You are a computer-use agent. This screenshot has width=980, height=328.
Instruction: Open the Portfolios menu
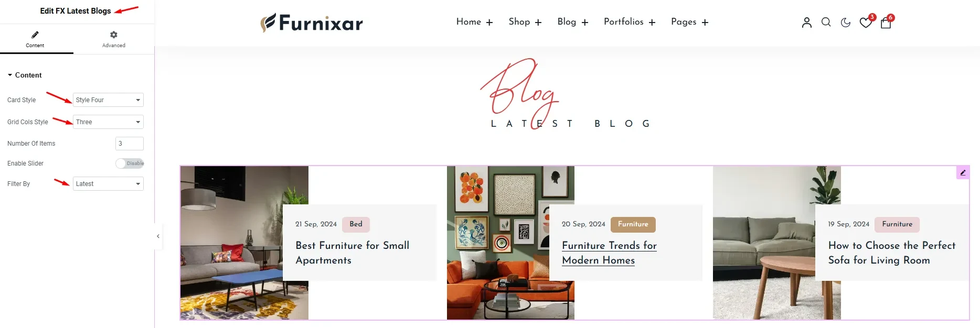coord(630,22)
